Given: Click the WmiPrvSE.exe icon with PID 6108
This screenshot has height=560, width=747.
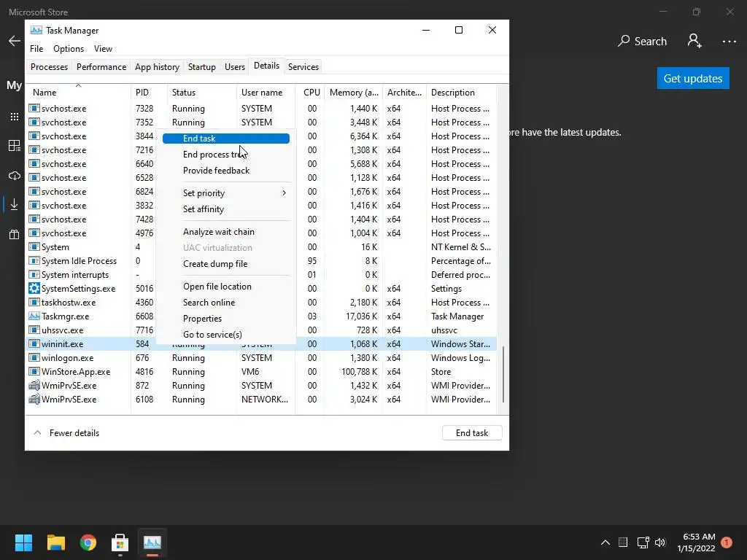Looking at the screenshot, I should coord(34,399).
